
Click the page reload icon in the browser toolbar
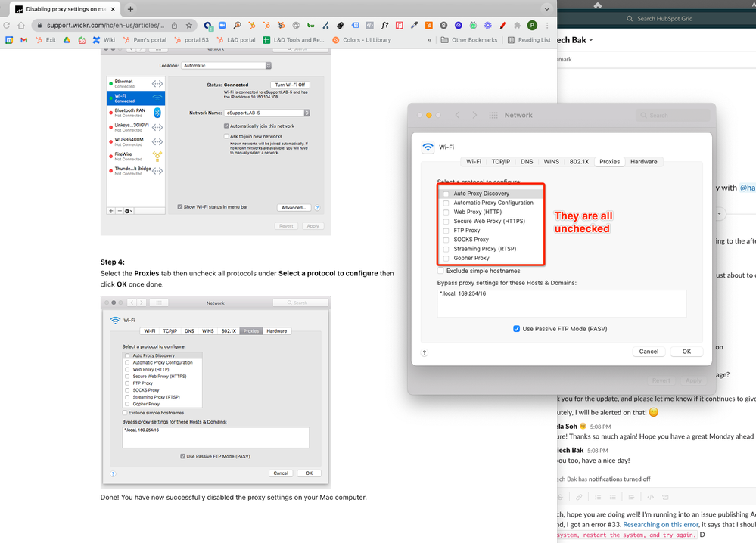(x=6, y=25)
